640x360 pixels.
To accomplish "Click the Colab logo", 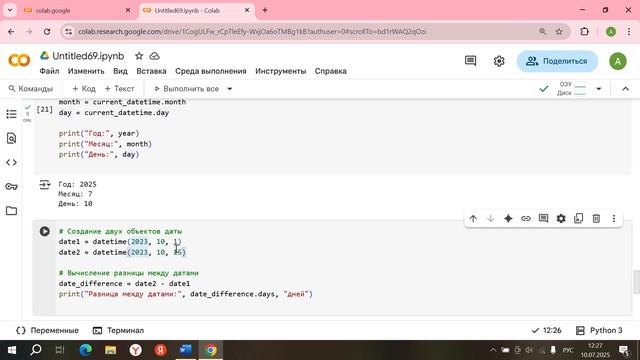I will [x=19, y=61].
